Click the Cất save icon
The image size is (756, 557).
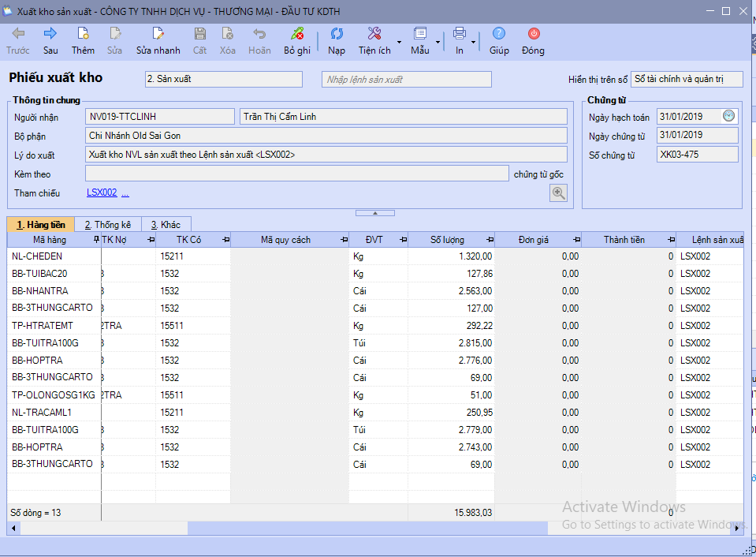point(200,41)
